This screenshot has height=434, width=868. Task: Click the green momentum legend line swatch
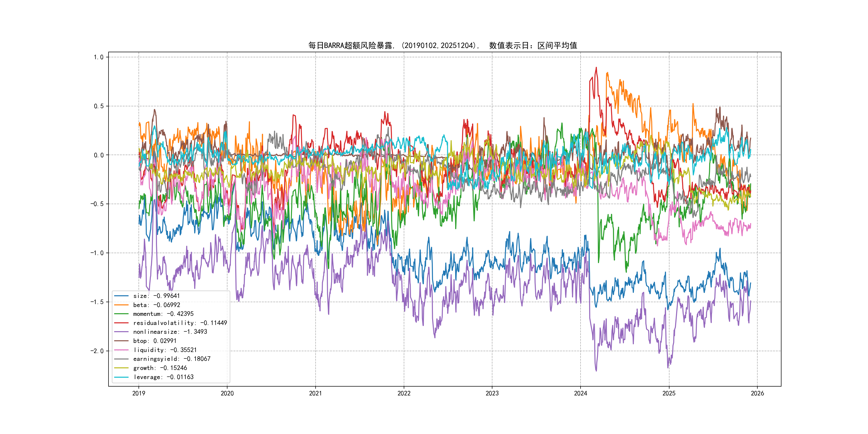[121, 314]
